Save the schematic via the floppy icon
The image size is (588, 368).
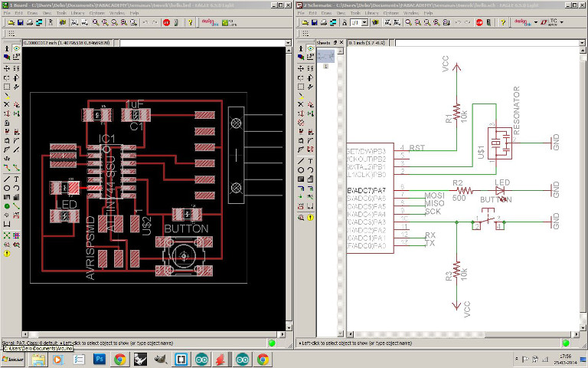click(x=315, y=23)
